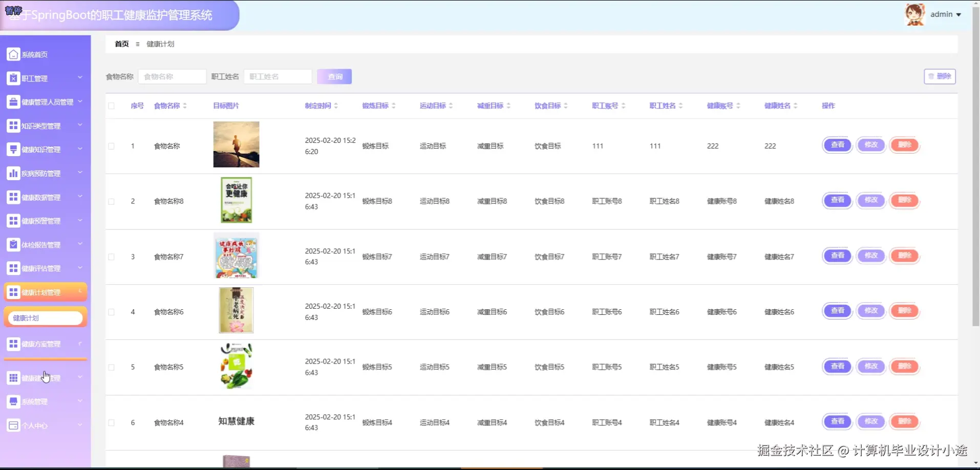Screen dimensions: 980x470
Task: Click the 首页 breadcrumb item
Action: [x=121, y=44]
